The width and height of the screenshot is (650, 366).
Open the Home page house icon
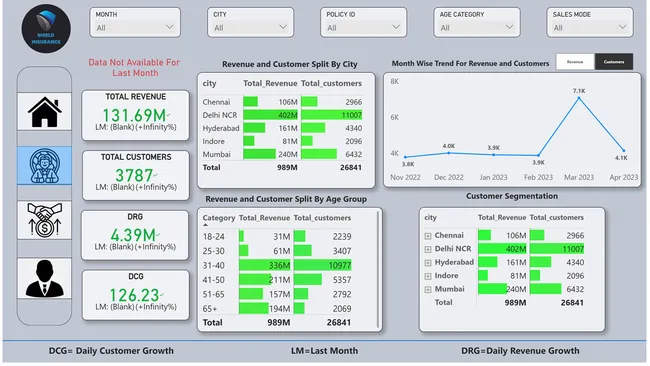tap(44, 111)
